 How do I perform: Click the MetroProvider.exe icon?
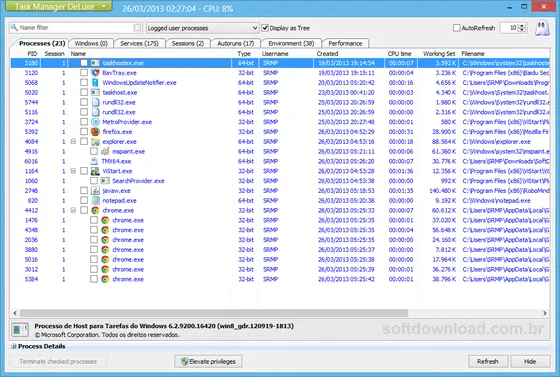(x=95, y=122)
